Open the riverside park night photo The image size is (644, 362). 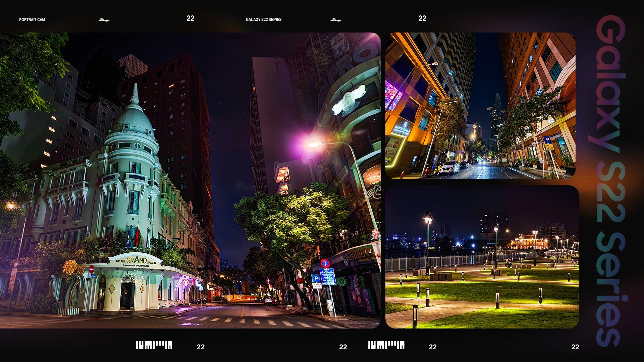(x=482, y=257)
